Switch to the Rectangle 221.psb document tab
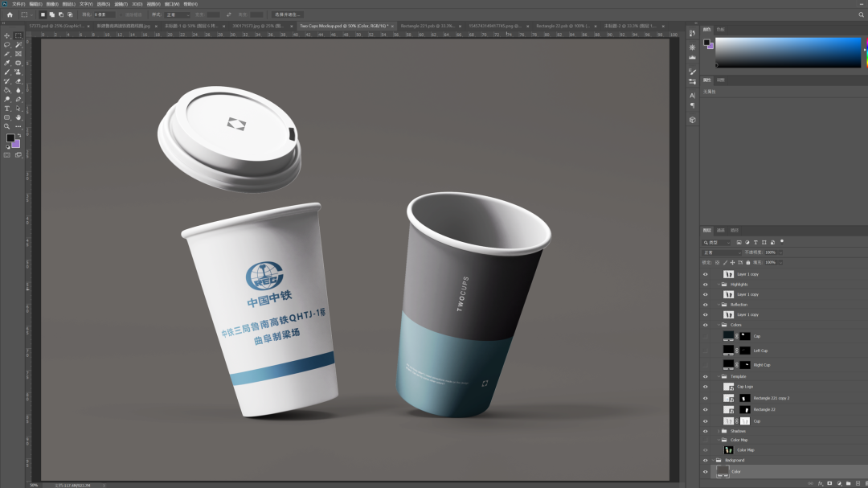Viewport: 868px width, 488px height. pos(415,26)
